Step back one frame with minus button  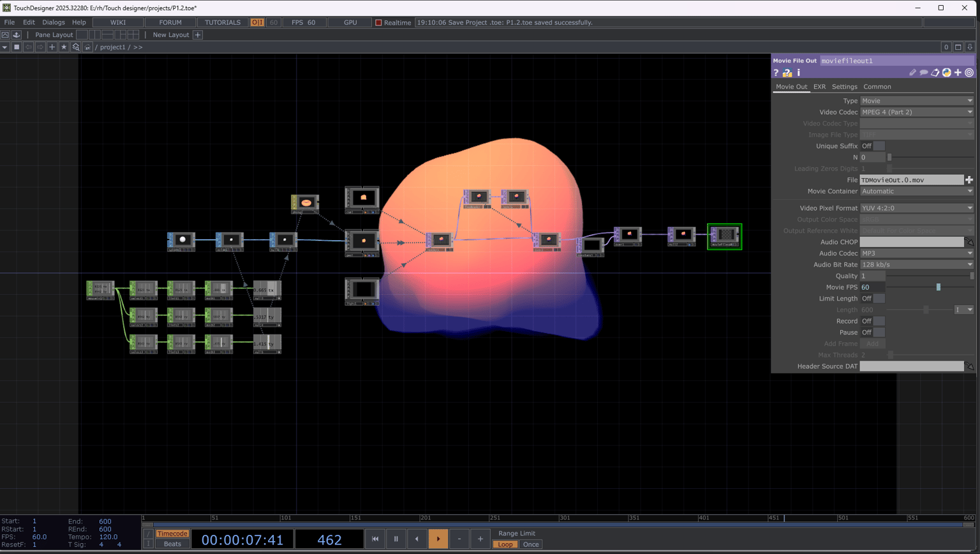coord(459,539)
